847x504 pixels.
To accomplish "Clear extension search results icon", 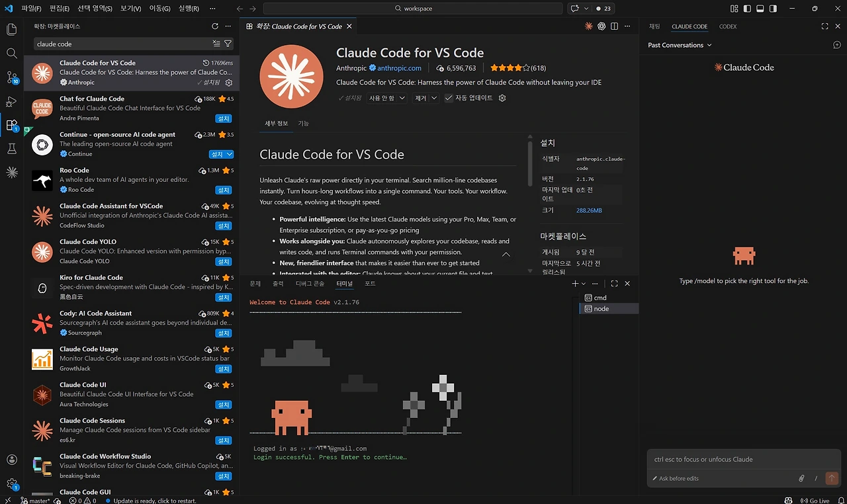I will point(216,44).
